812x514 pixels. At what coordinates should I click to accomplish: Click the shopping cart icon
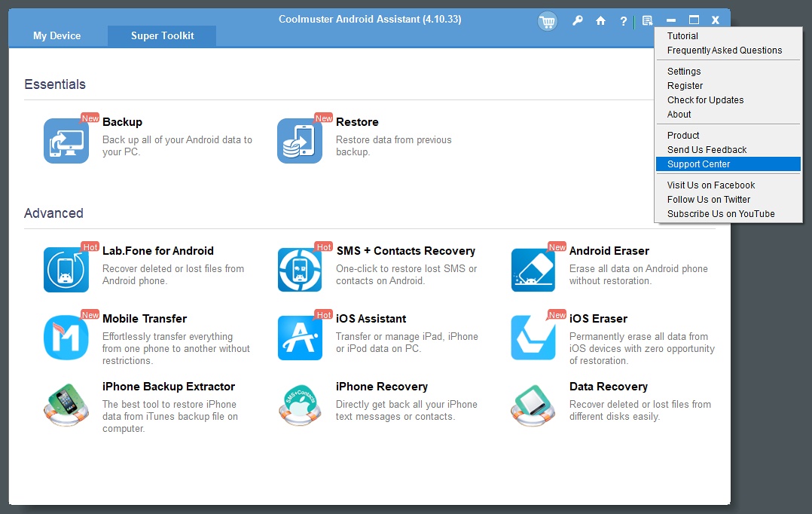[548, 21]
